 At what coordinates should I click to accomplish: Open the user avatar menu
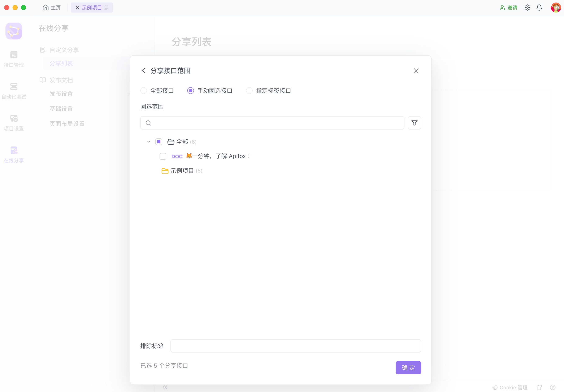point(556,8)
